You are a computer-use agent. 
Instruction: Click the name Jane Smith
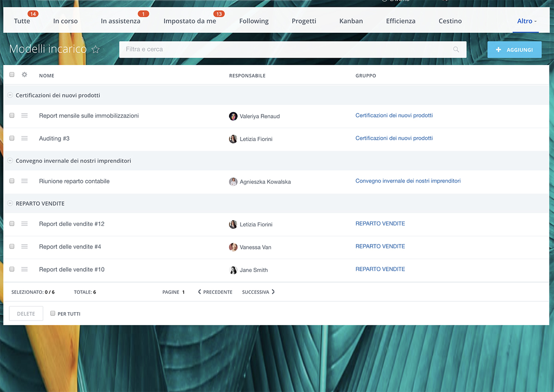pos(254,270)
